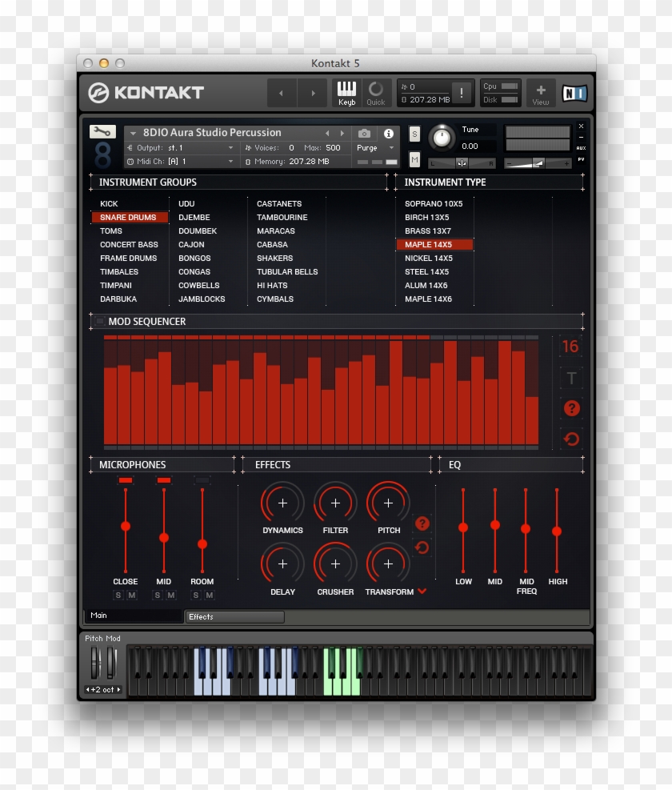Click the Filter effect knob
Viewport: 672px width, 790px height.
(x=335, y=503)
